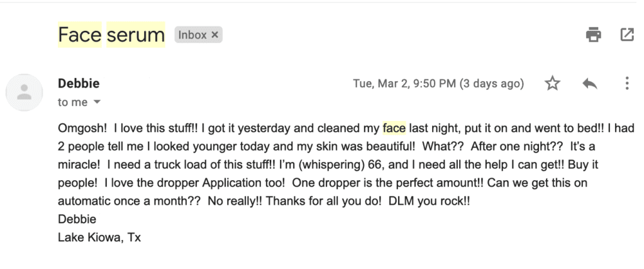Click the "(3 days ago)" text
This screenshot has width=644, height=269.
click(x=492, y=84)
